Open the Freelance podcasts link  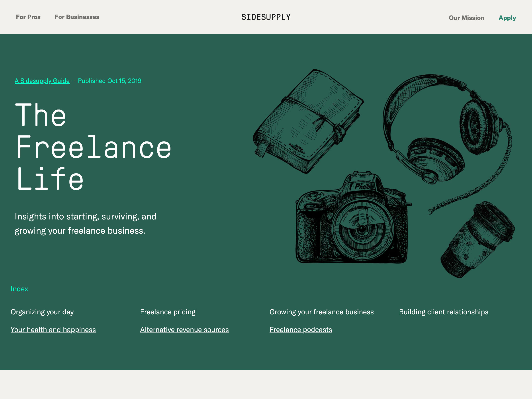(x=301, y=330)
